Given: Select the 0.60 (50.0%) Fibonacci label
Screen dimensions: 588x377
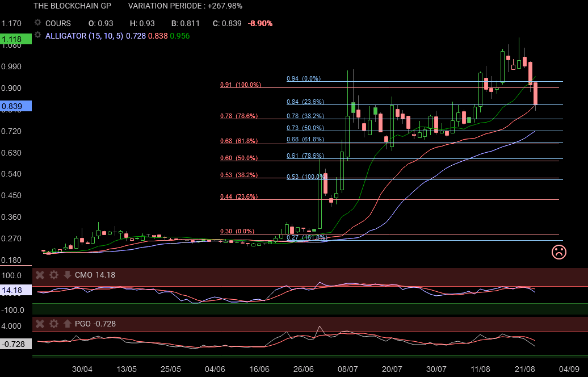Looking at the screenshot, I should click(x=239, y=158).
